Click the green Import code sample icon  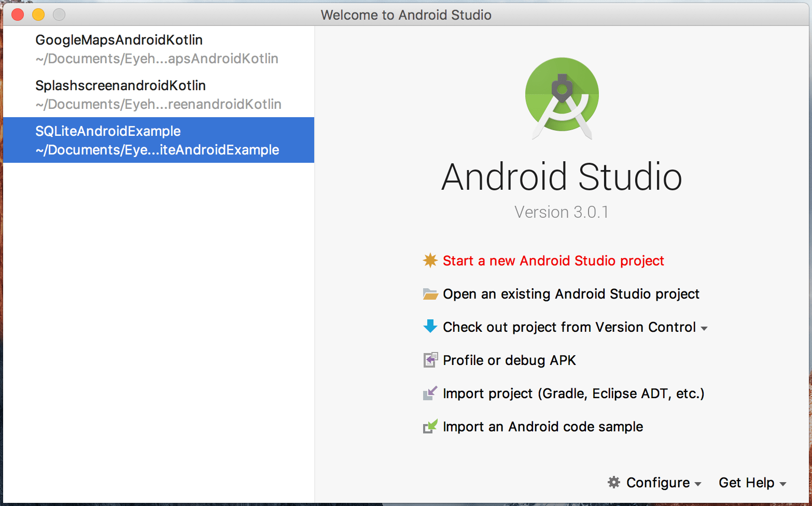(x=430, y=426)
